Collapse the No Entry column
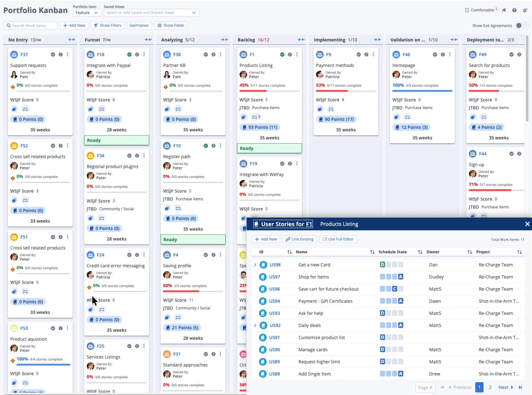 pos(72,40)
